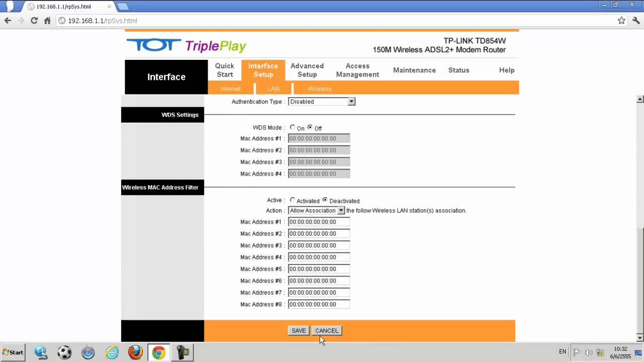The width and height of the screenshot is (644, 362).
Task: Click the network icon in system tray
Action: click(x=600, y=352)
